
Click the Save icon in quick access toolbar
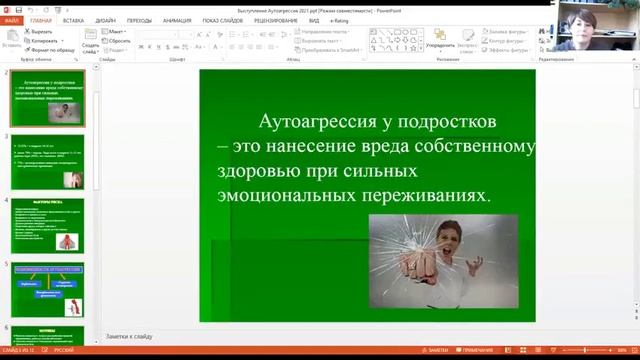point(19,10)
